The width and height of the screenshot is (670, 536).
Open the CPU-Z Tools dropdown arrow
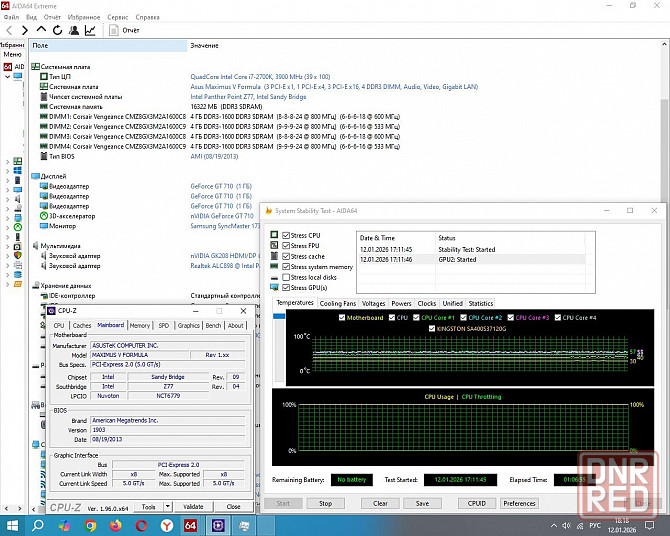pos(166,507)
